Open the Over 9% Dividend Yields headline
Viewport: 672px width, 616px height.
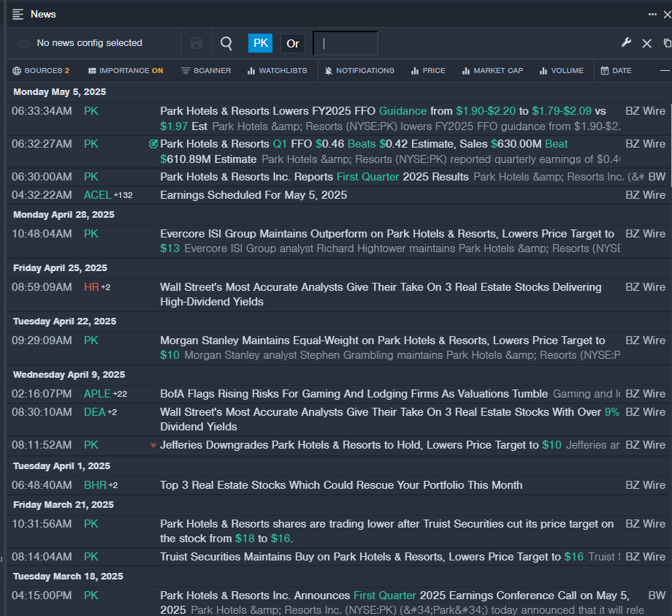tap(389, 419)
